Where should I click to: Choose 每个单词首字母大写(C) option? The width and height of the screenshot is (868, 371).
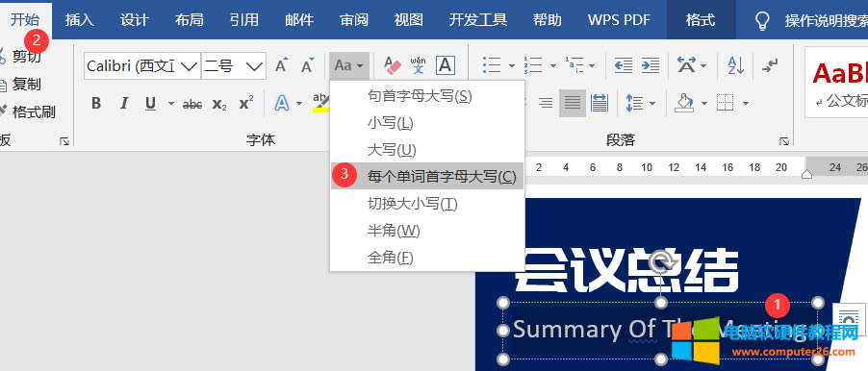[x=427, y=176]
